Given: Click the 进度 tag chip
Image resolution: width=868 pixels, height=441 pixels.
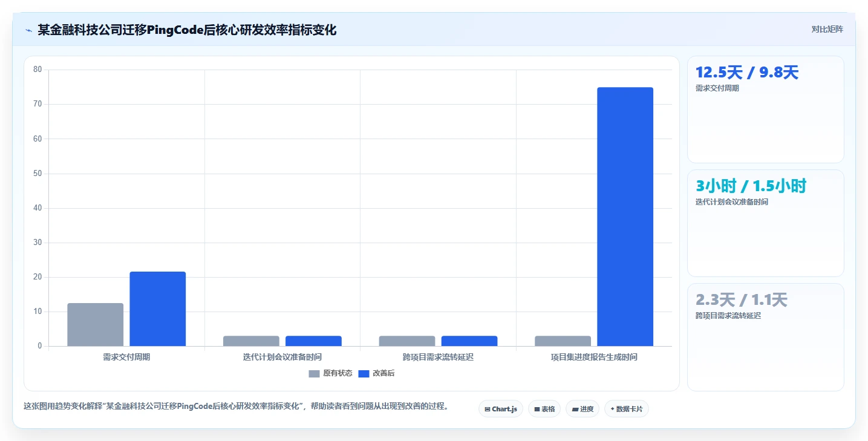Looking at the screenshot, I should 582,409.
